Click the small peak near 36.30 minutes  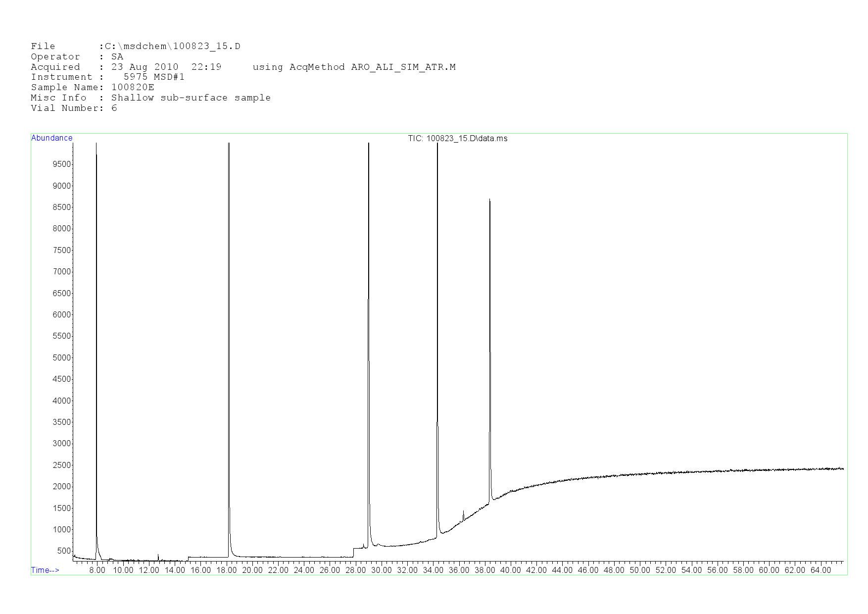coord(463,515)
